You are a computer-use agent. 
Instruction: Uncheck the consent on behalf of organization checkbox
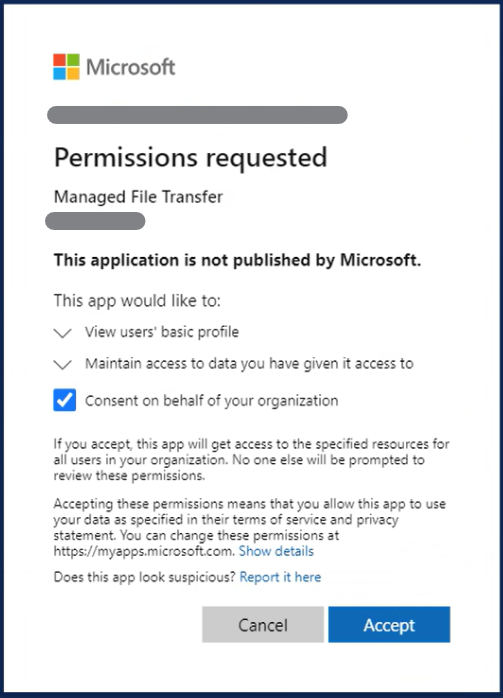[x=65, y=400]
